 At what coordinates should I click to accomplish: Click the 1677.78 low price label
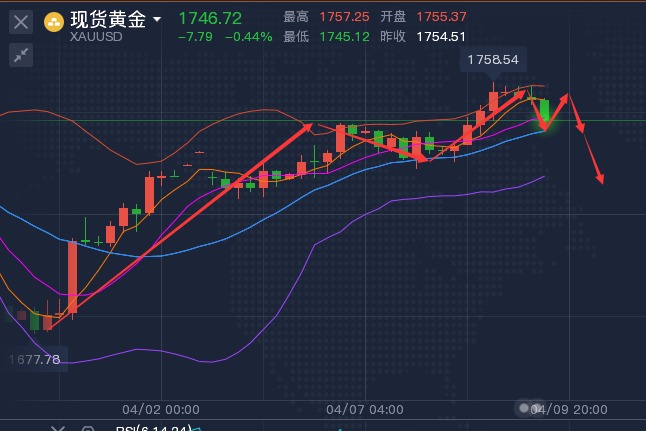tap(33, 359)
